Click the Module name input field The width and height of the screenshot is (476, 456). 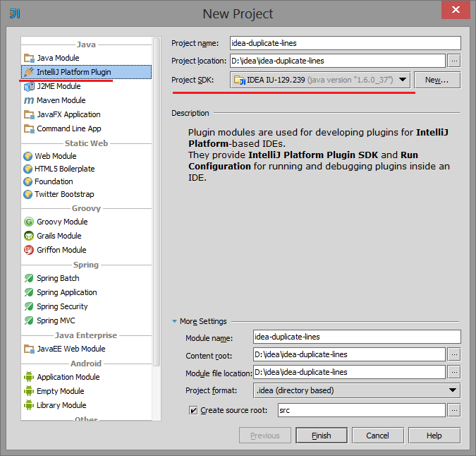pos(357,337)
